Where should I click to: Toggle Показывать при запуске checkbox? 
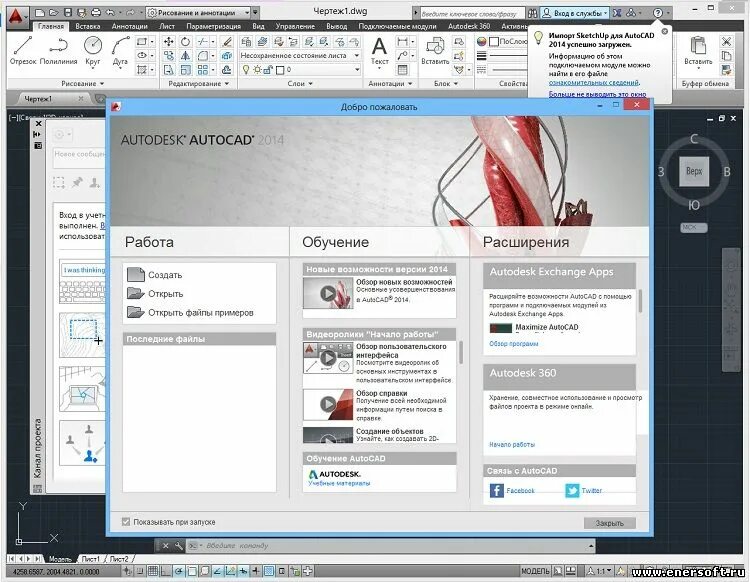(126, 522)
